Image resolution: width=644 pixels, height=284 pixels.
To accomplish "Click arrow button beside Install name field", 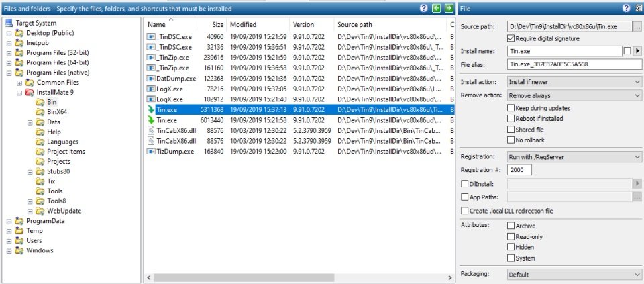I will click(637, 51).
